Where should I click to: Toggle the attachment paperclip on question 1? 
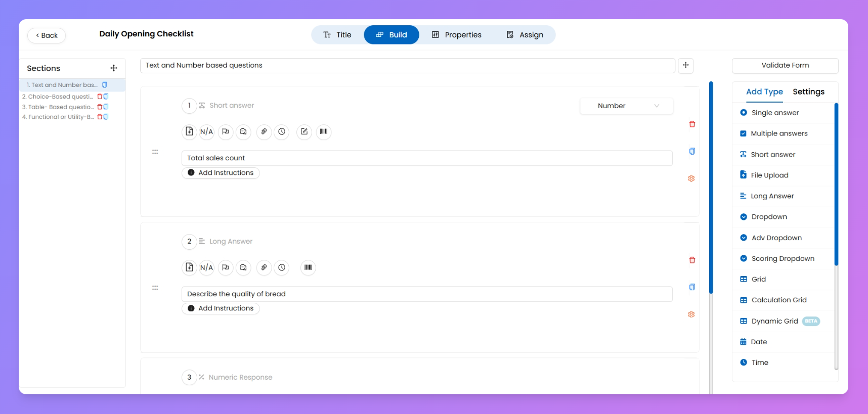pyautogui.click(x=264, y=131)
